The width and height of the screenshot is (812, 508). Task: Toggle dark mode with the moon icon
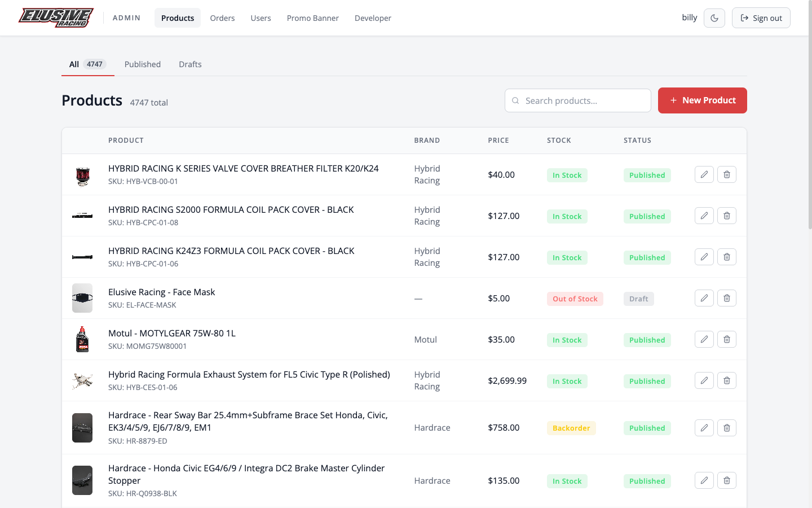point(714,18)
